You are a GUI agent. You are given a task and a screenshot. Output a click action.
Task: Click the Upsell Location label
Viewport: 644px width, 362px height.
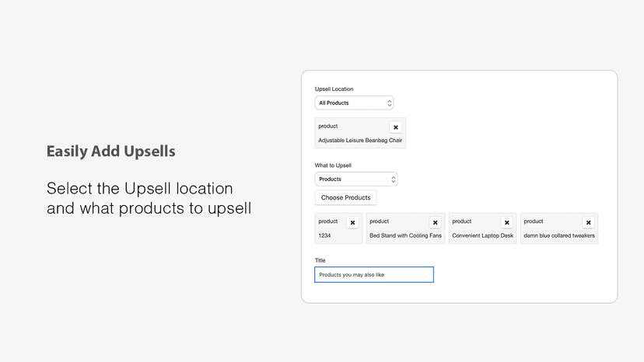[x=334, y=89]
